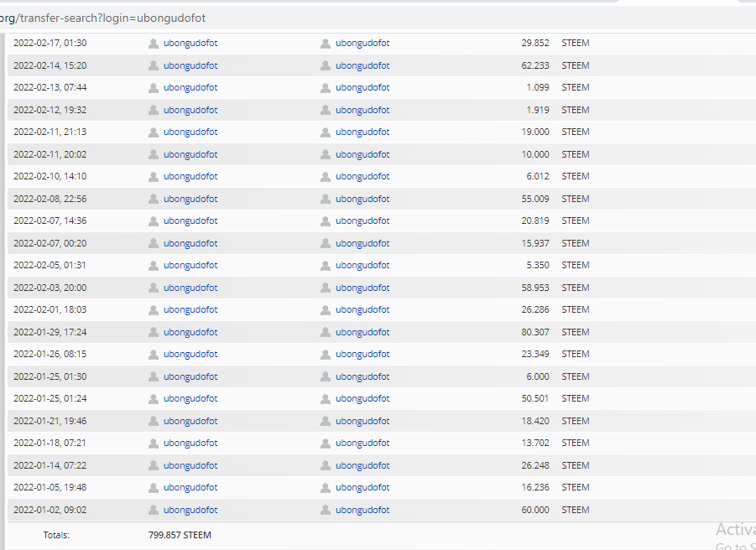
Task: Open recipient ubongudofot link in the 1.919 STEEM row
Action: [362, 110]
